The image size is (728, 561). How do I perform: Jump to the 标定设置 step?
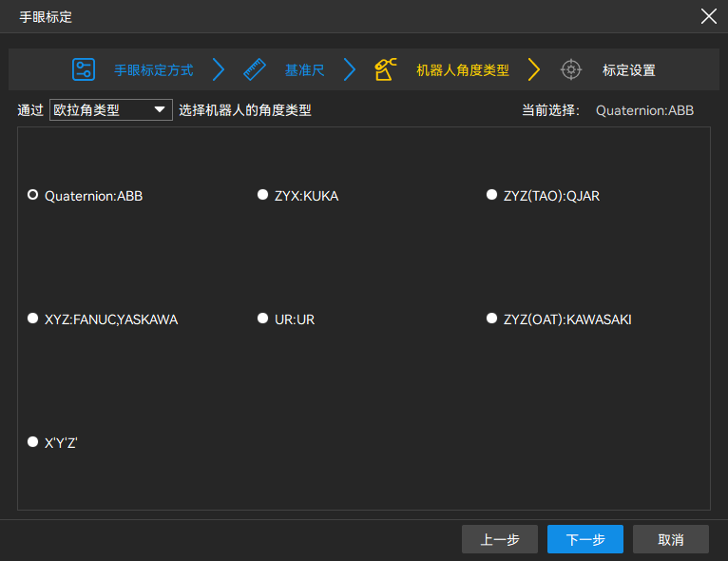(x=628, y=70)
